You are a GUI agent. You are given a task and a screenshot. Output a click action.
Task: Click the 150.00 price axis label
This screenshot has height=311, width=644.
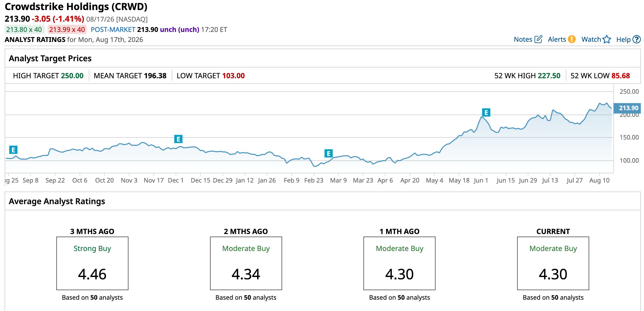tap(629, 137)
